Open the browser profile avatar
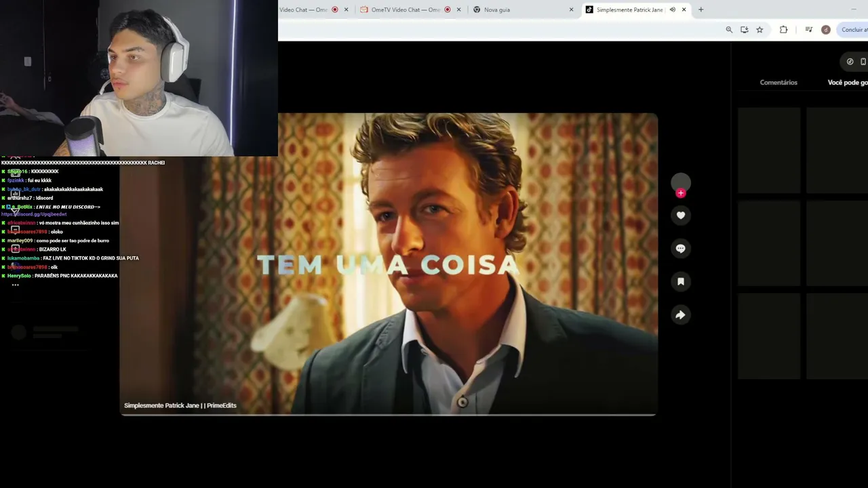Image resolution: width=868 pixels, height=488 pixels. [825, 30]
